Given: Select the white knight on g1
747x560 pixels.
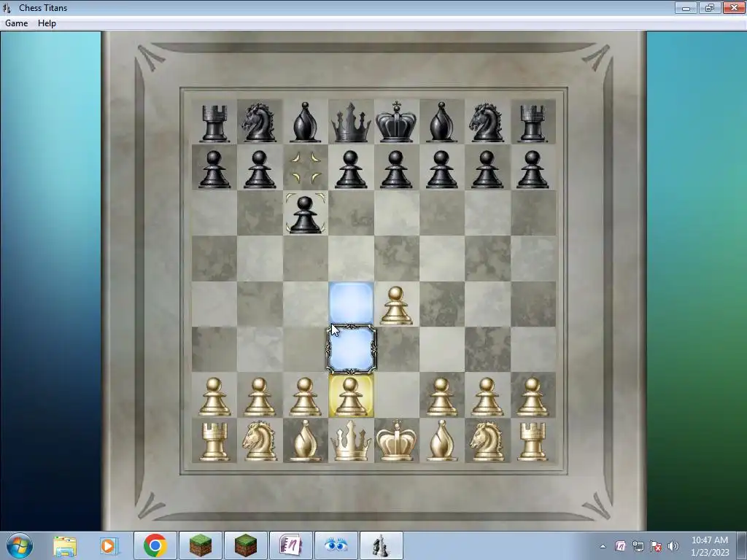Looking at the screenshot, I should pos(487,441).
